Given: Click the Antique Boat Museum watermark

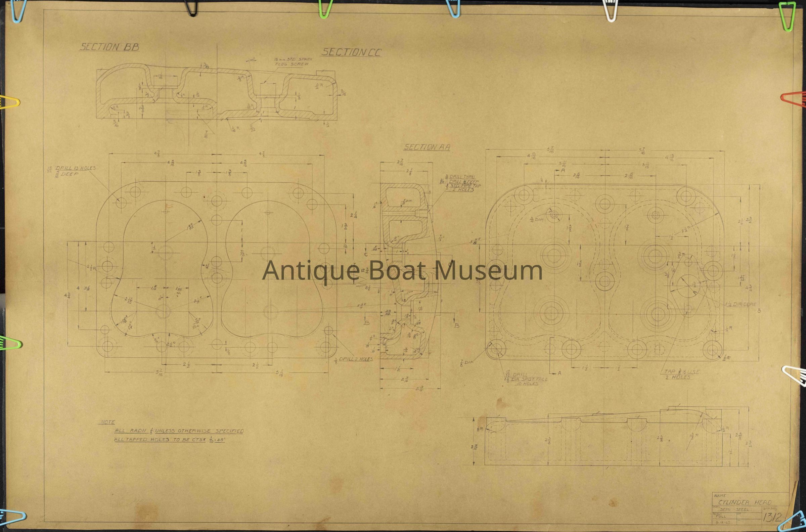Looking at the screenshot, I should (x=402, y=271).
